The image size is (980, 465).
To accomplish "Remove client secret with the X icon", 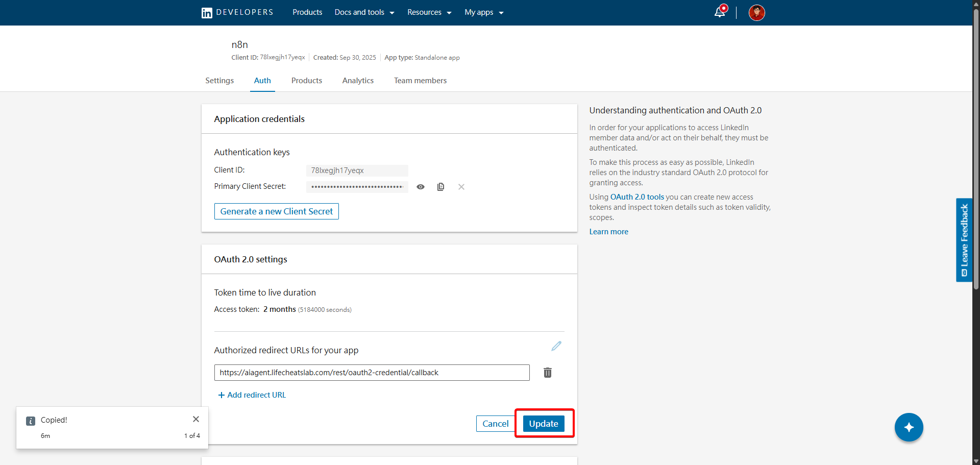I will pyautogui.click(x=461, y=187).
